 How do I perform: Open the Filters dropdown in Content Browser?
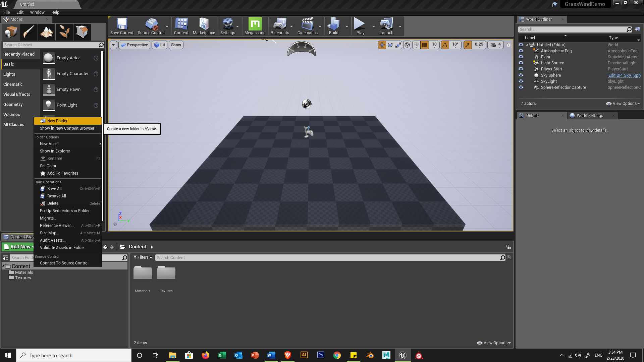[143, 257]
